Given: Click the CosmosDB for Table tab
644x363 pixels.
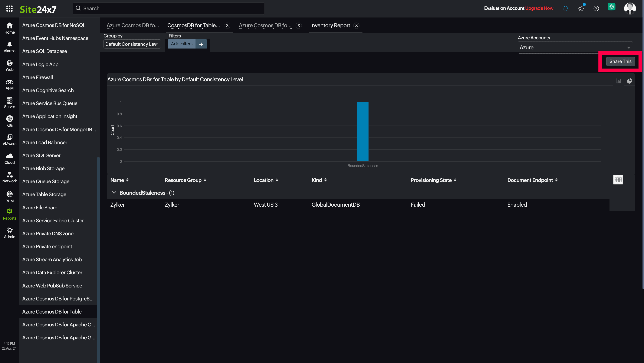Looking at the screenshot, I should tap(194, 25).
